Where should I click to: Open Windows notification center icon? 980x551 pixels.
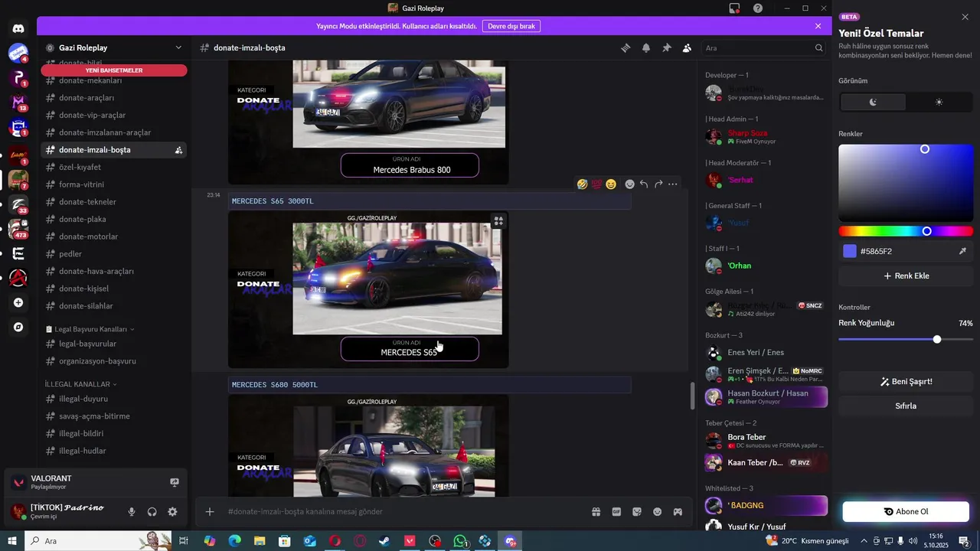965,541
